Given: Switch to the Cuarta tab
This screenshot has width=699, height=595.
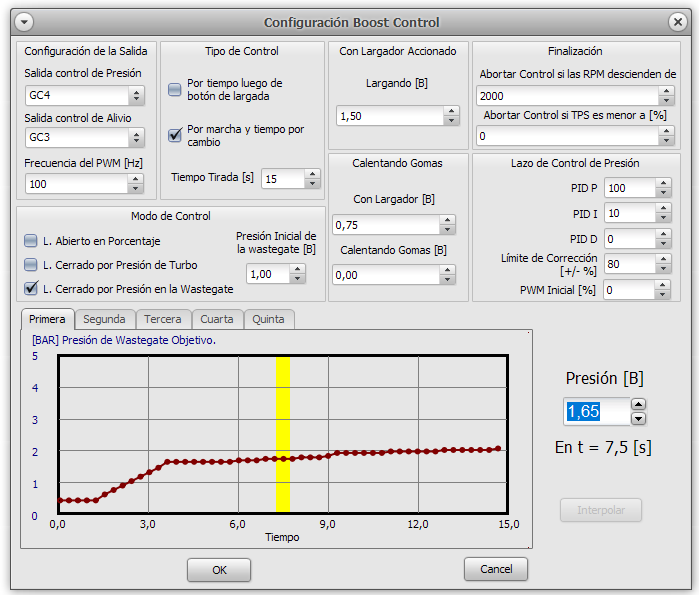Looking at the screenshot, I should (x=217, y=320).
